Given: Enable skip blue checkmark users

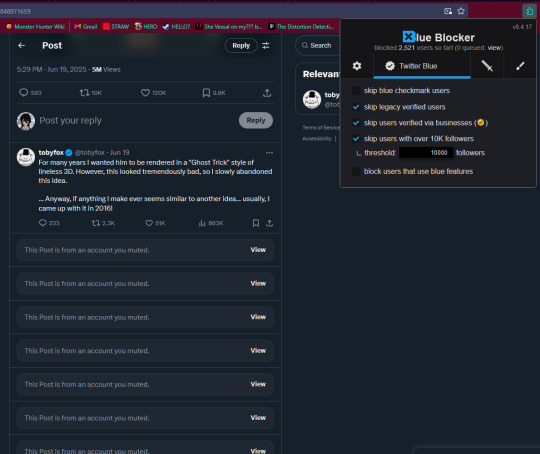Looking at the screenshot, I should [356, 91].
